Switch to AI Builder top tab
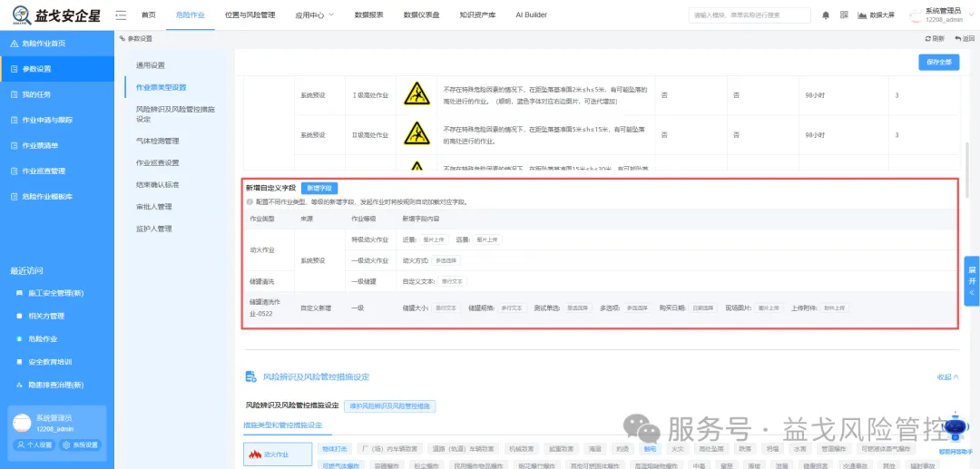The width and height of the screenshot is (980, 469). pyautogui.click(x=531, y=15)
